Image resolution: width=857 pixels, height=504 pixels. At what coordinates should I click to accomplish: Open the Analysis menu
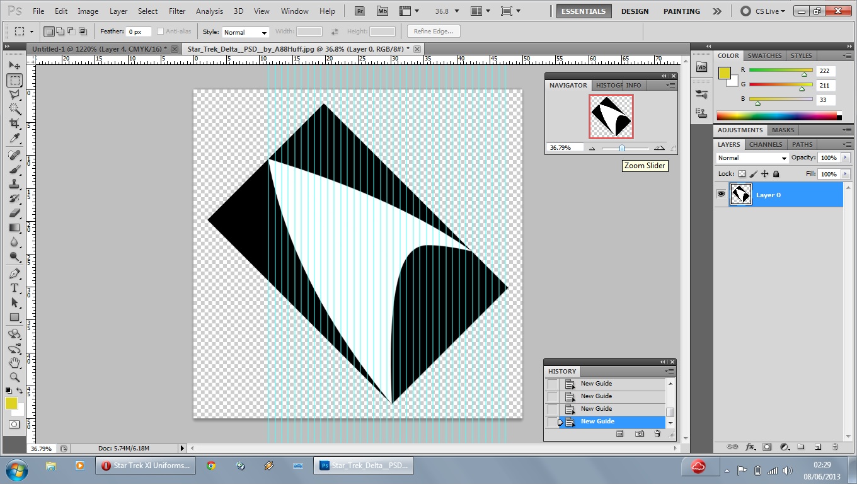(209, 11)
